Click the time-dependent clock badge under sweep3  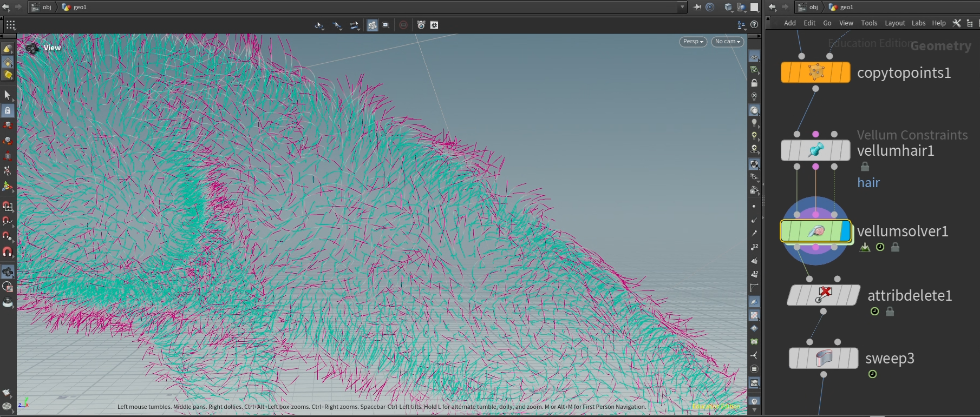(x=873, y=374)
